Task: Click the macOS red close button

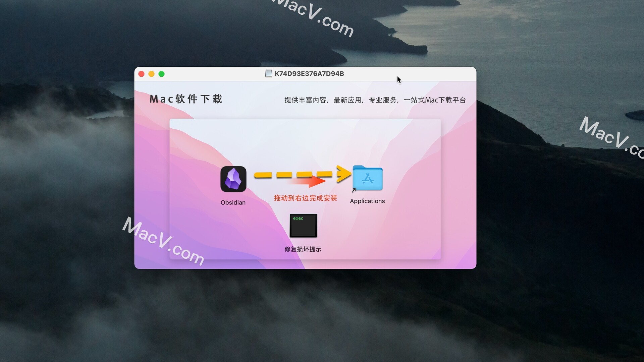Action: 141,74
